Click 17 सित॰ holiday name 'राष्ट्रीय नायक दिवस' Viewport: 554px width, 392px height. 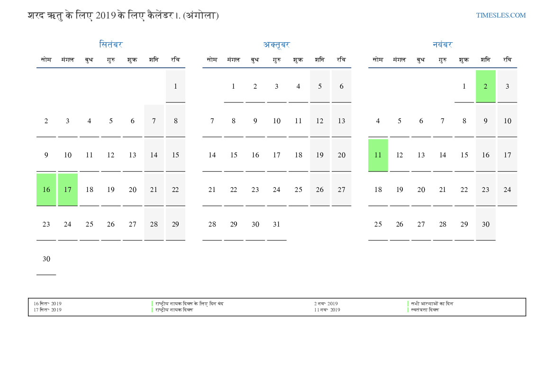click(x=174, y=310)
